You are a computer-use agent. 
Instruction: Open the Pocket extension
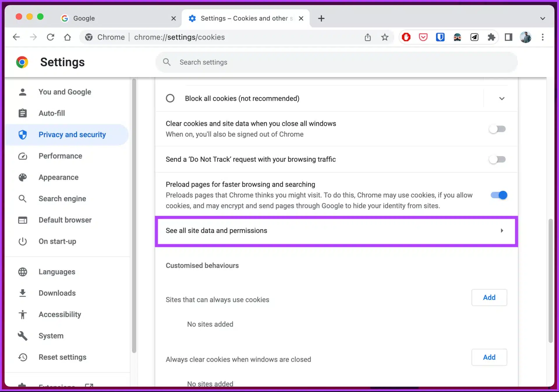click(x=423, y=37)
